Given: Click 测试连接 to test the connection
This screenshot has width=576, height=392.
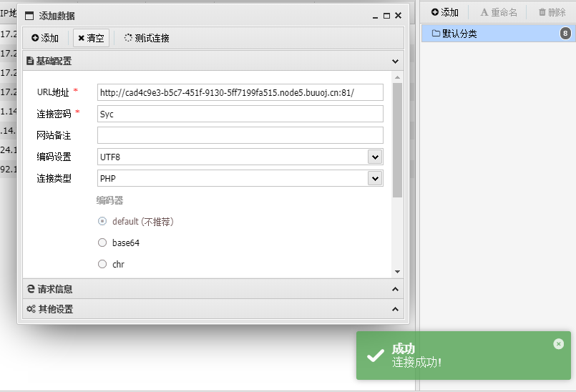Looking at the screenshot, I should pos(147,38).
